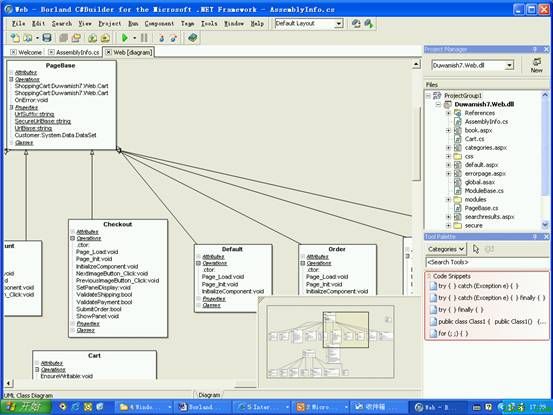Click the AssemblyInfo.cs file icon in tree

pyautogui.click(x=457, y=122)
